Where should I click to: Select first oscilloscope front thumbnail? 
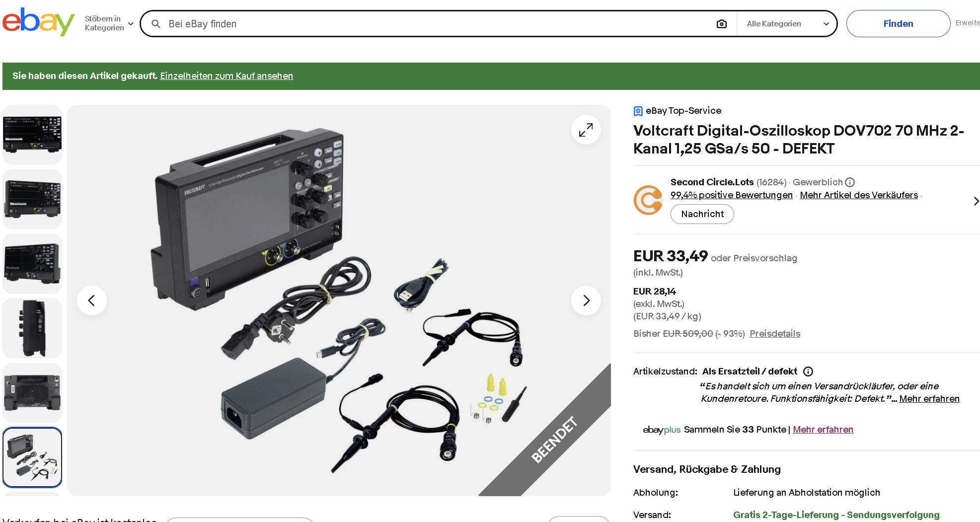pyautogui.click(x=32, y=135)
